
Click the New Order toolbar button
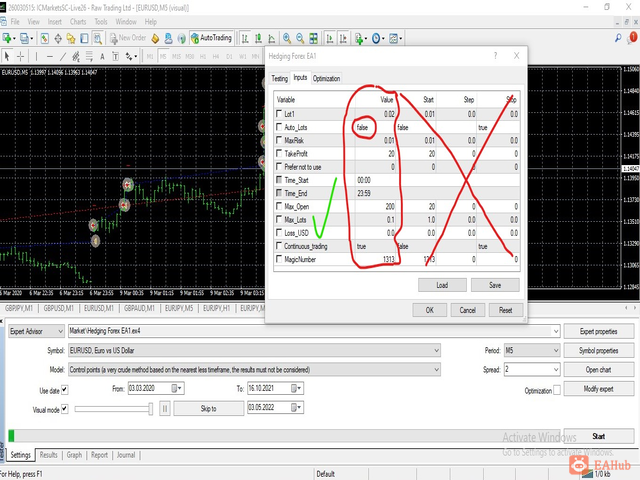tap(128, 38)
